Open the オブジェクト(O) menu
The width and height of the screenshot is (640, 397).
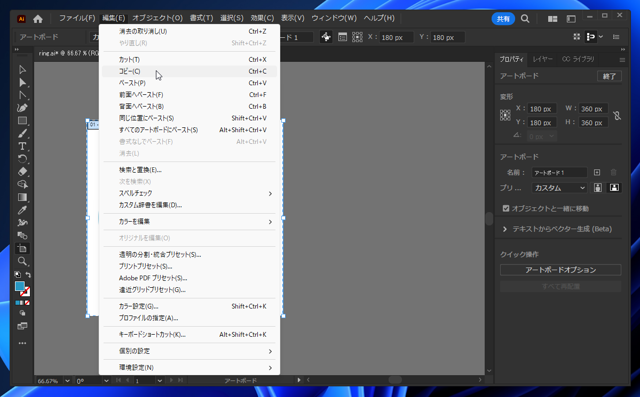(157, 18)
